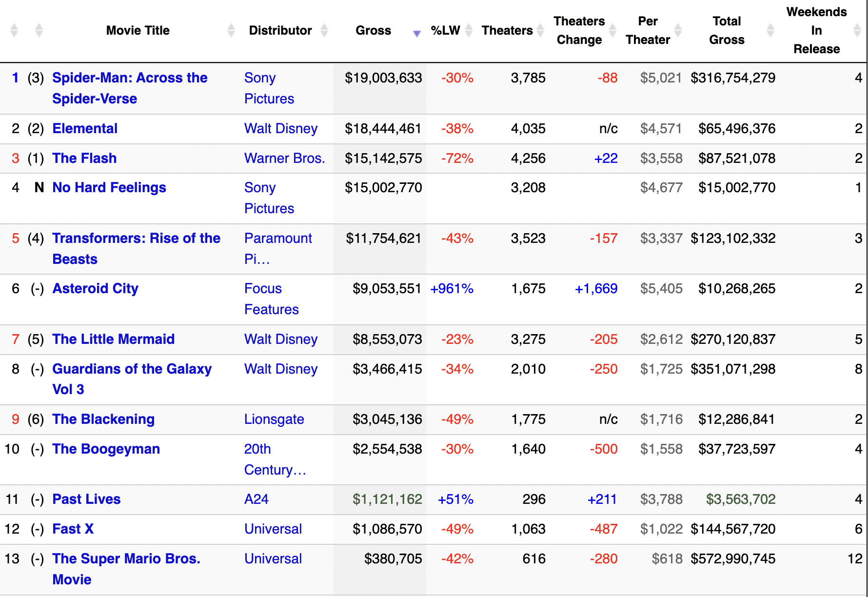Select Past Lives gross $1,121,162
The width and height of the screenshot is (868, 597).
pos(387,499)
